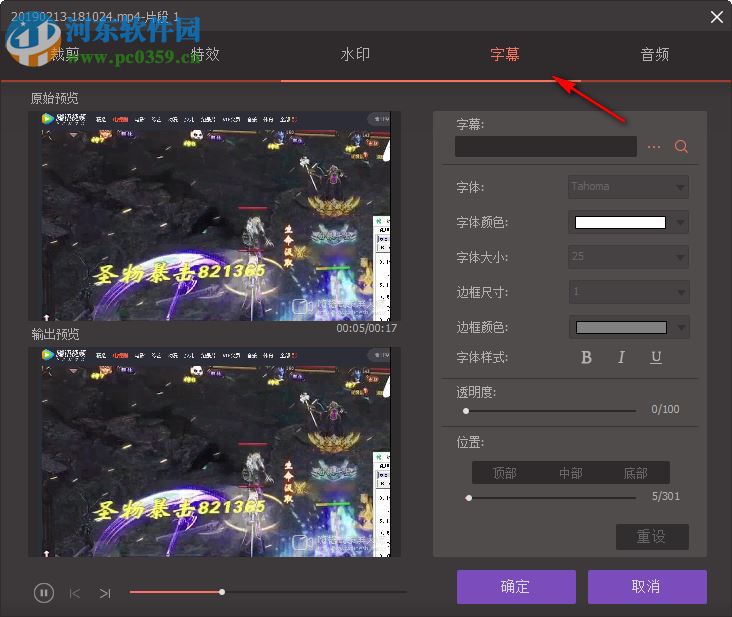This screenshot has height=617, width=732.
Task: Click the playback progress slider handle
Action: click(222, 592)
